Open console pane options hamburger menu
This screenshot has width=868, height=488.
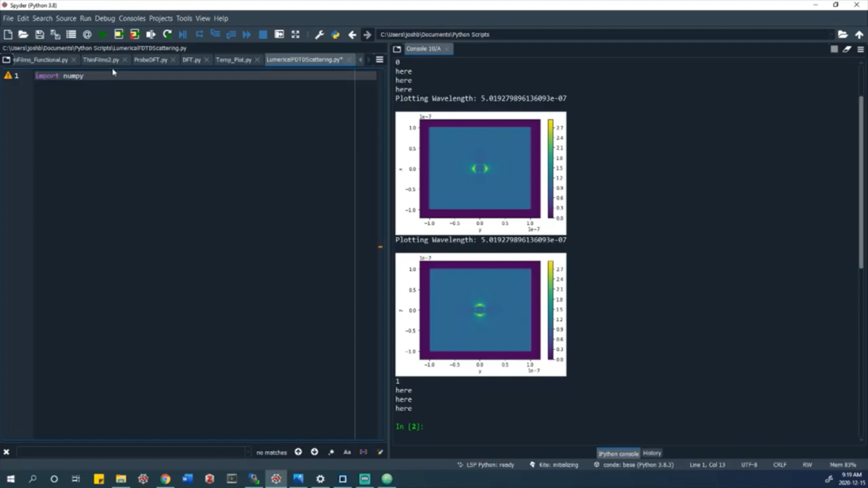click(861, 49)
